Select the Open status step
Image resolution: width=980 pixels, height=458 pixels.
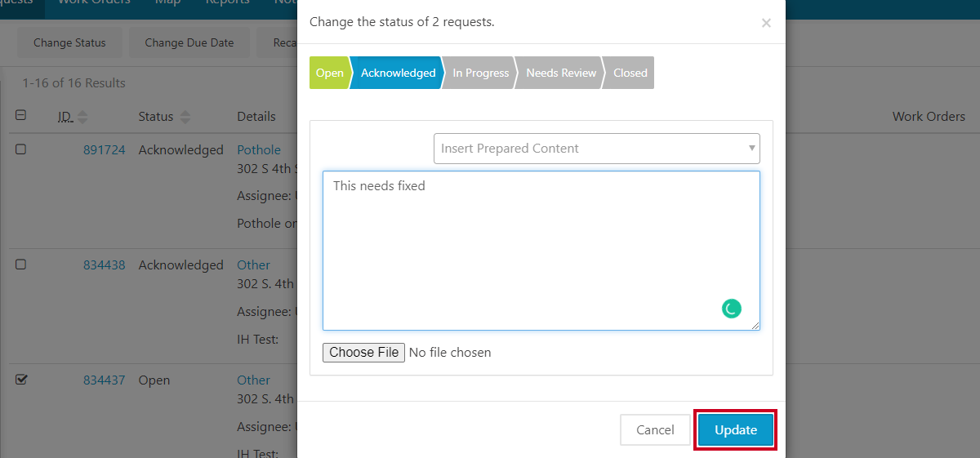329,73
